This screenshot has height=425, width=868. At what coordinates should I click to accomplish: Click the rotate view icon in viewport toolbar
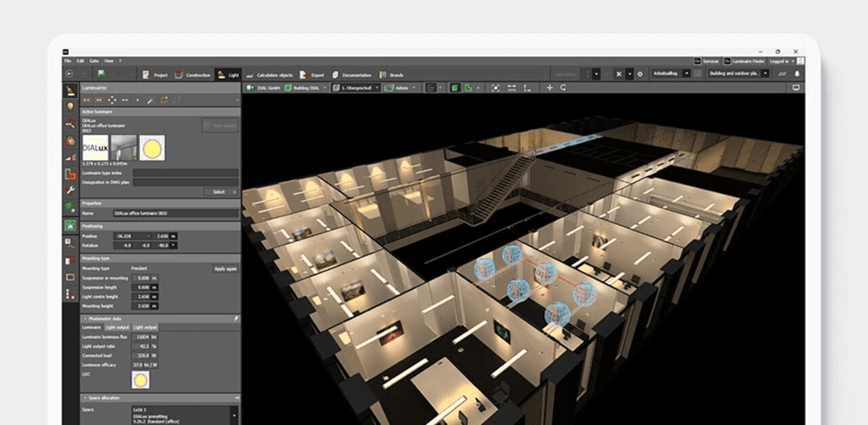[563, 87]
